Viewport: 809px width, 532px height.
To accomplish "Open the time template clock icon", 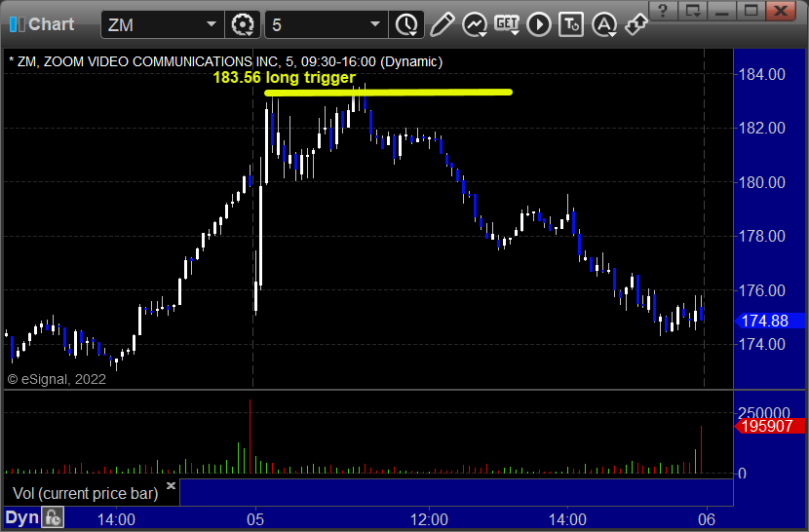I will [x=407, y=24].
